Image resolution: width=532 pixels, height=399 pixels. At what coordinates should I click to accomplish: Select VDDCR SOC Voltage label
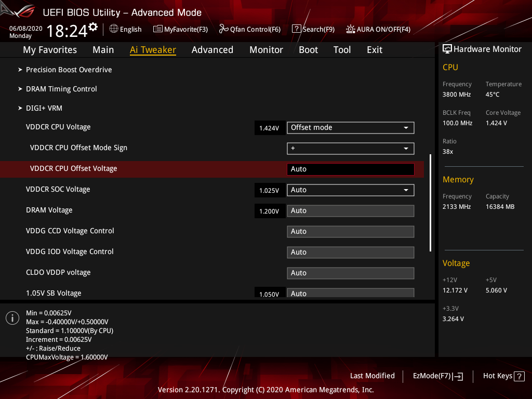(x=58, y=189)
